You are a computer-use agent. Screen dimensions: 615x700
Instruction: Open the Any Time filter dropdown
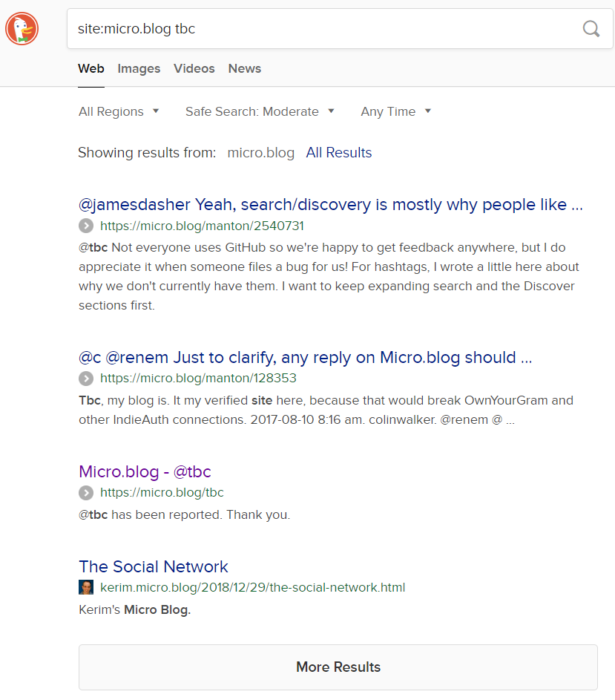tap(396, 111)
